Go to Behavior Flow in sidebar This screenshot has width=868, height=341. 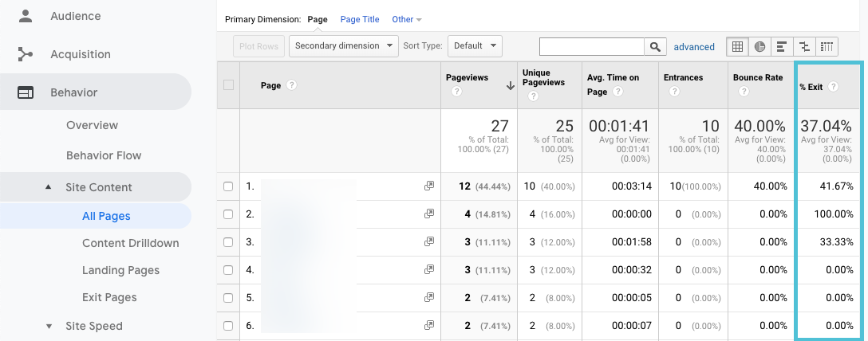click(104, 155)
